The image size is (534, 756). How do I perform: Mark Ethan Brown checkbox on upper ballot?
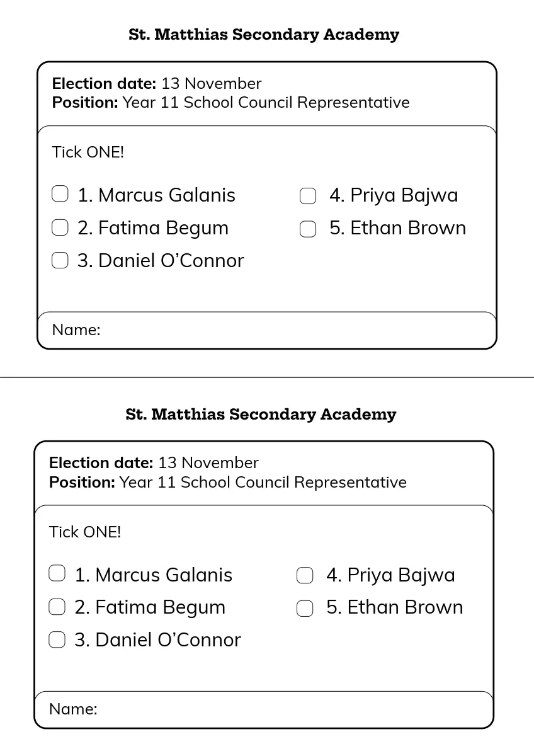308,229
